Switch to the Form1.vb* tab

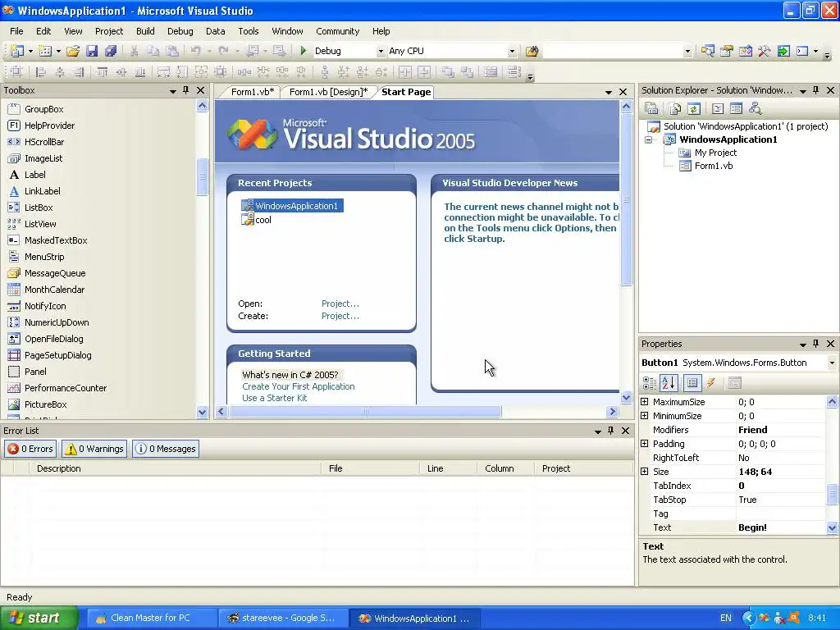tap(253, 92)
